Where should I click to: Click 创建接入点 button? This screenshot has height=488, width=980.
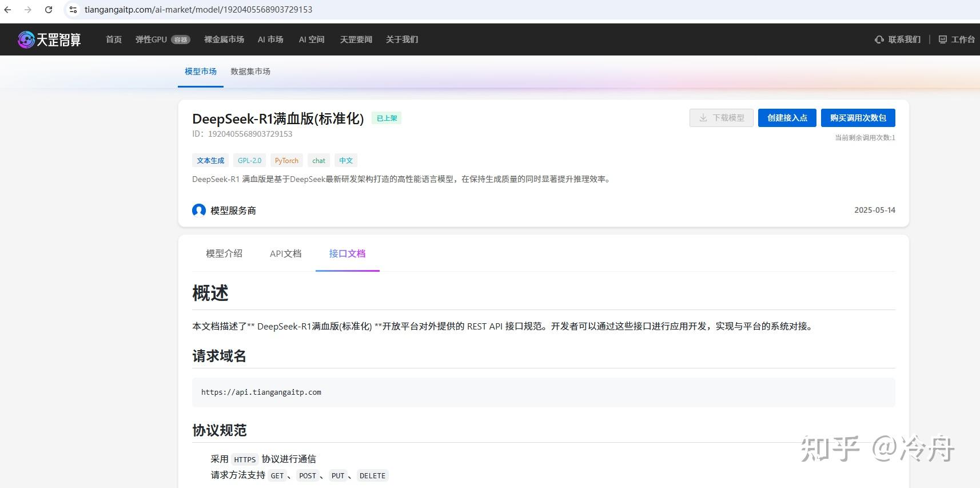coord(787,118)
